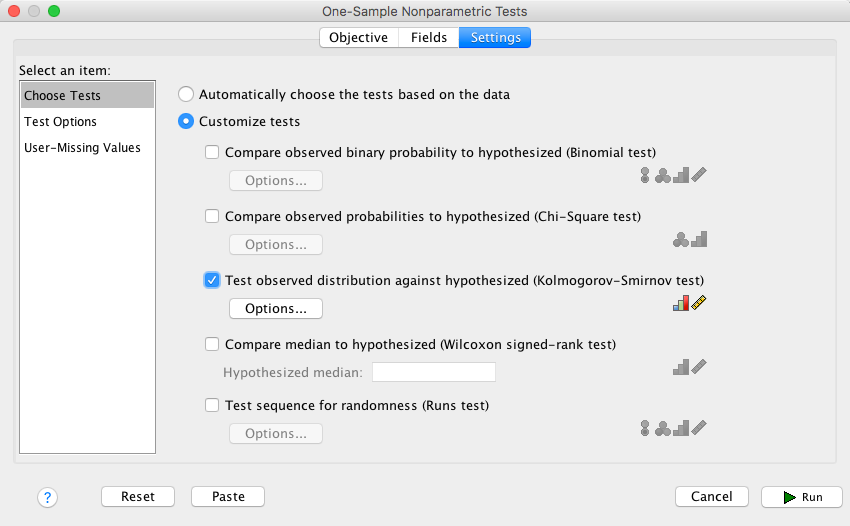Viewport: 850px width, 526px height.
Task: Click the colored ordinal bars icon for Kolmogorov-Smirnov
Action: (x=681, y=303)
